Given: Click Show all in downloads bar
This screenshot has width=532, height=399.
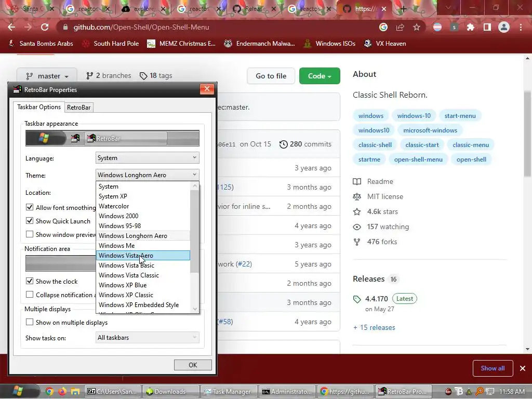Looking at the screenshot, I should click(x=493, y=368).
